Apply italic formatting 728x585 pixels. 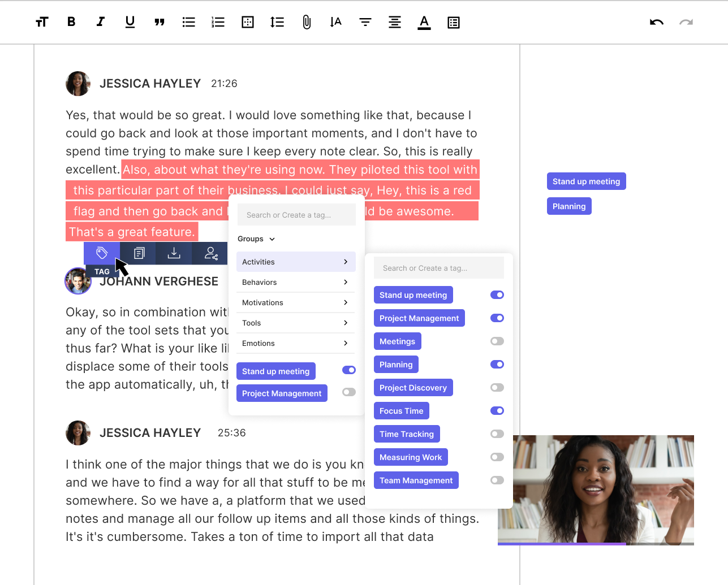tap(100, 22)
